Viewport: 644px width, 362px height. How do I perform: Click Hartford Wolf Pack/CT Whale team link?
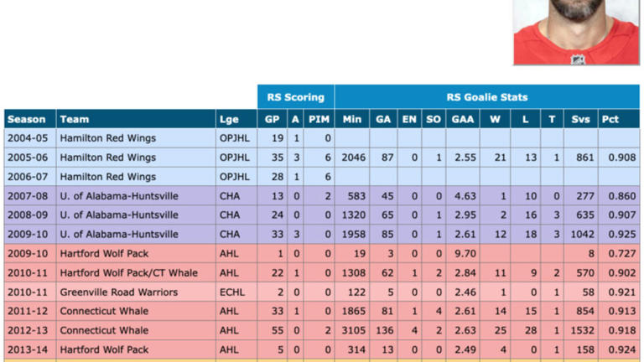coord(124,273)
